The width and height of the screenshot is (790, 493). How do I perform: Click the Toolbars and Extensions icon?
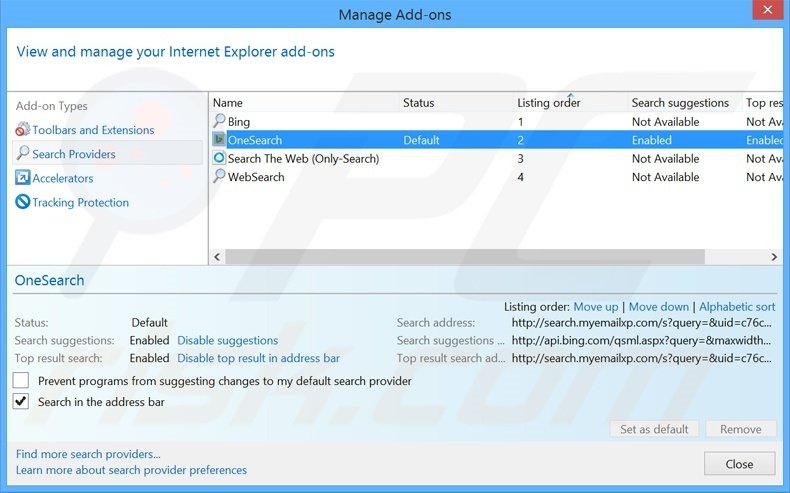[x=23, y=130]
